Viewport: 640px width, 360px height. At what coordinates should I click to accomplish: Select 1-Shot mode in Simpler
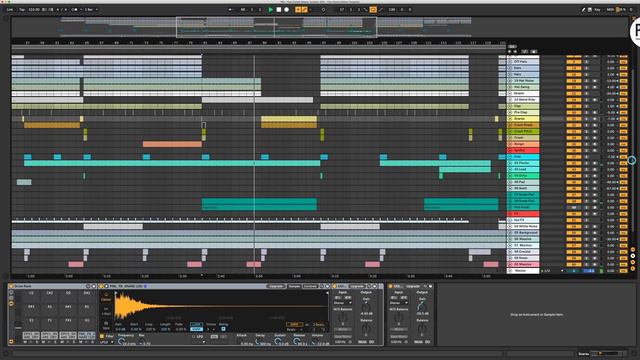point(106,311)
